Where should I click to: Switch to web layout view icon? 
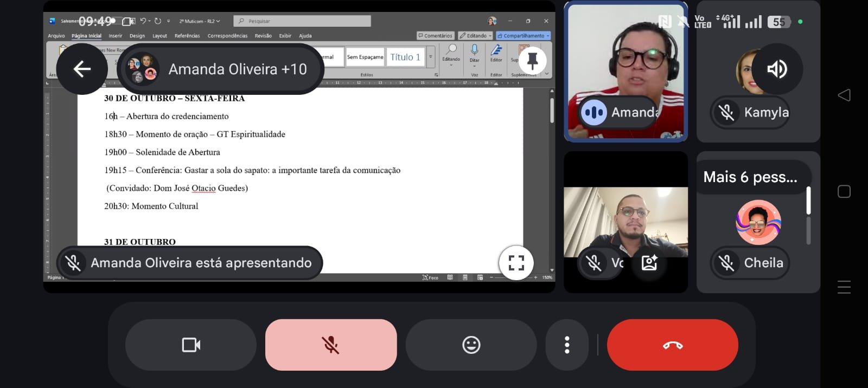480,277
